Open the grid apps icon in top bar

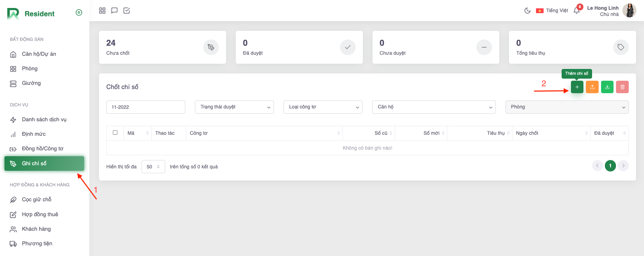(x=102, y=11)
